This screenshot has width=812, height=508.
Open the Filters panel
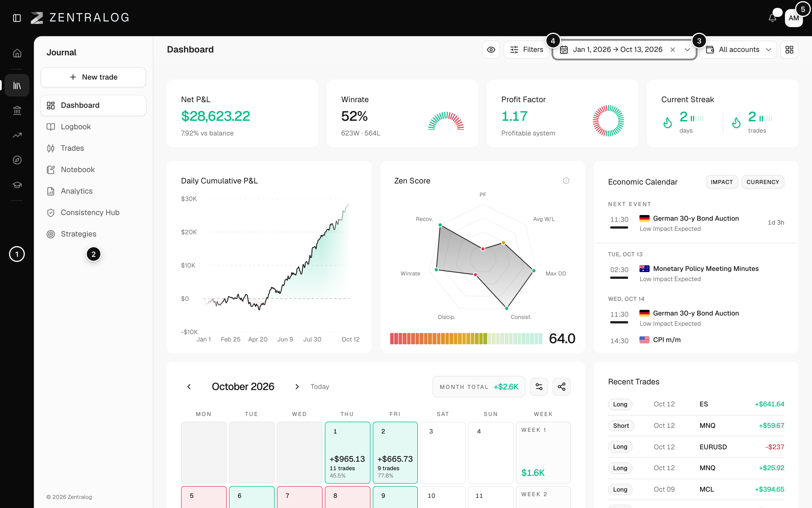click(x=526, y=50)
